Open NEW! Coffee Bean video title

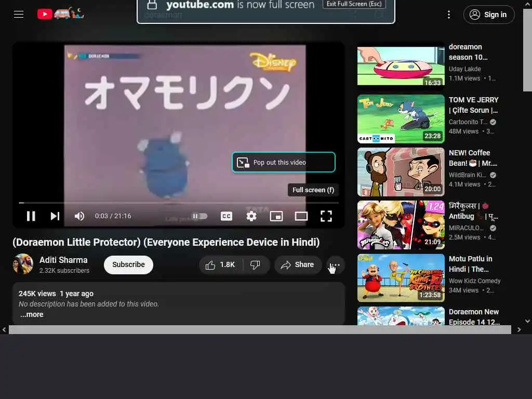tap(473, 158)
